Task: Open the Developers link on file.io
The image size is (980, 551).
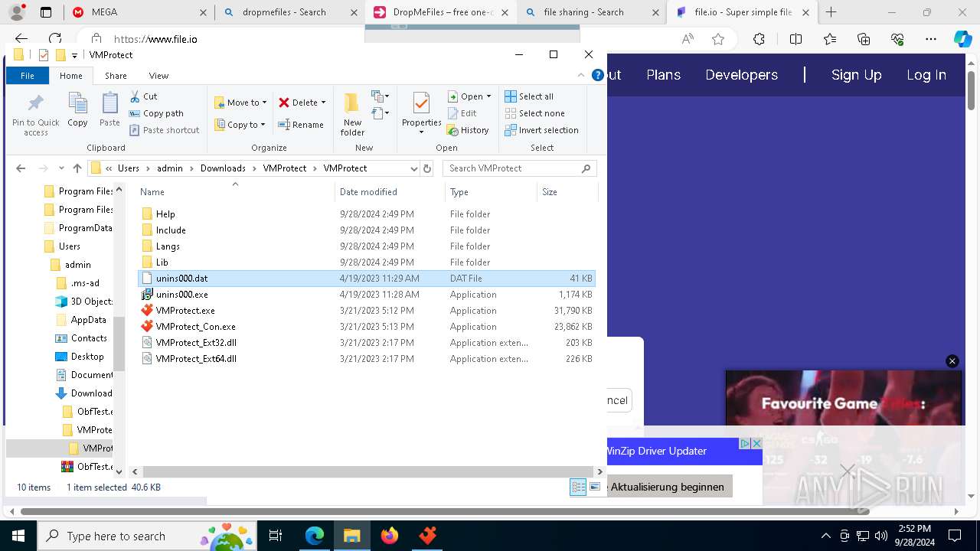Action: click(x=741, y=75)
